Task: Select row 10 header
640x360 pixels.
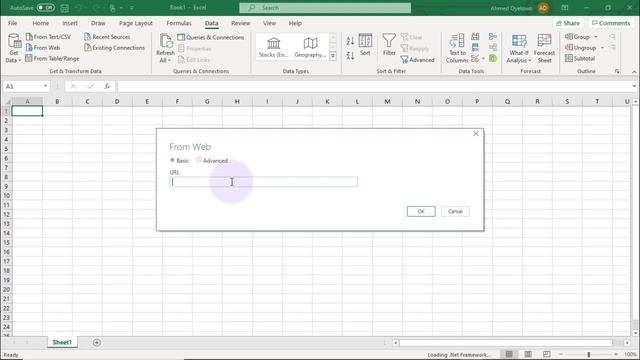Action: (x=6, y=196)
